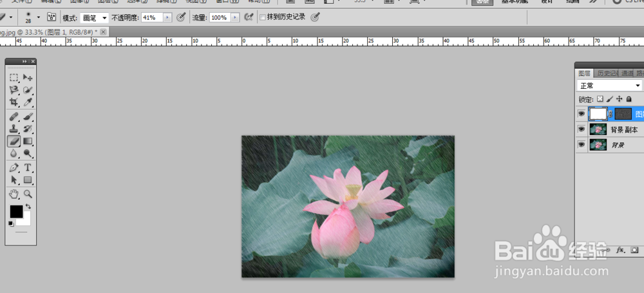Select the Eraser tool in toolbox

click(x=14, y=142)
